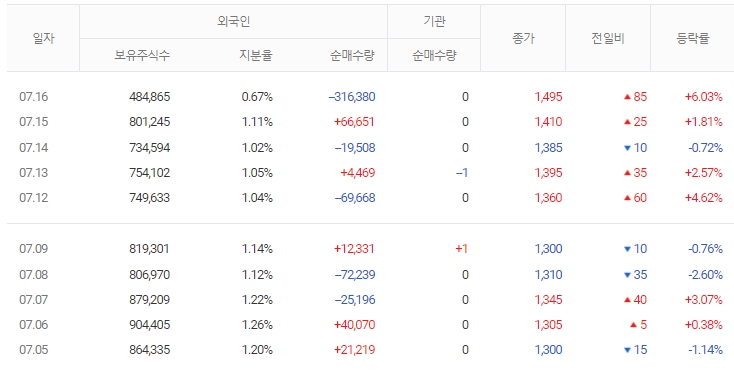Image resolution: width=734 pixels, height=371 pixels.
Task: Click holdings value 819,301
Action: [x=150, y=249]
